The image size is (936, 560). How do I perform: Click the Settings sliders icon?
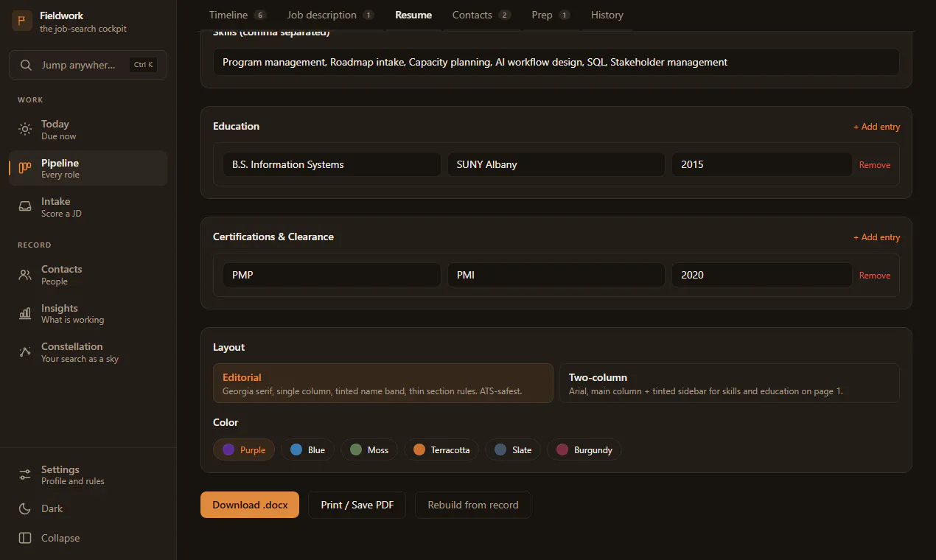25,475
